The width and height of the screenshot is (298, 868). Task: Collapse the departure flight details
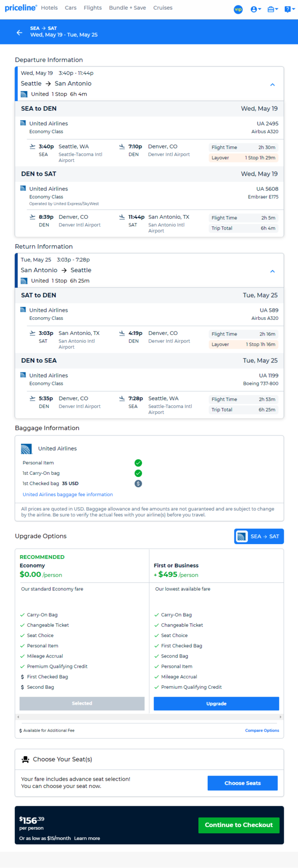point(273,85)
